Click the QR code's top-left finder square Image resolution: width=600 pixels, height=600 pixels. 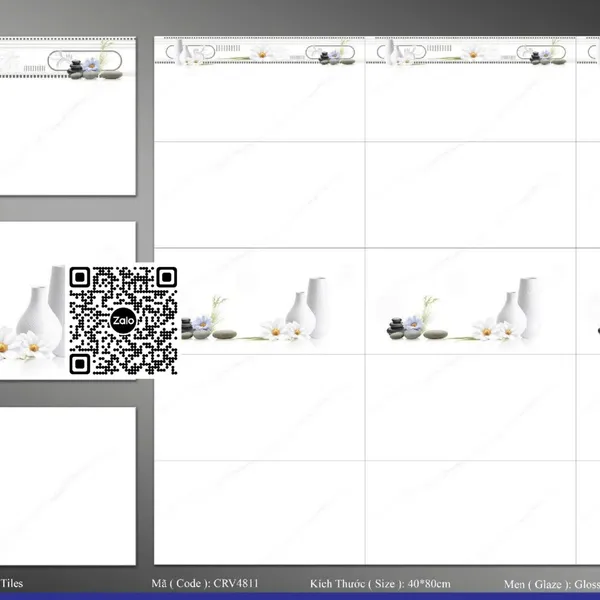(82, 279)
